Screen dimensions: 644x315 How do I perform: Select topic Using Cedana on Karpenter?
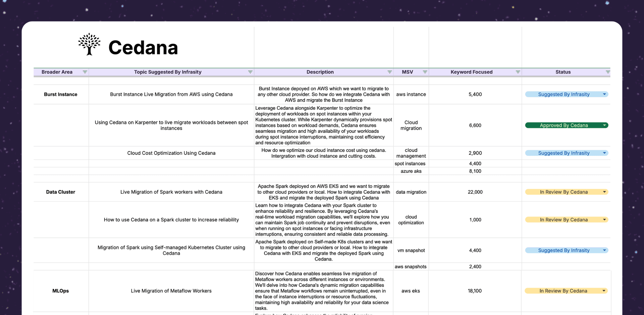171,125
